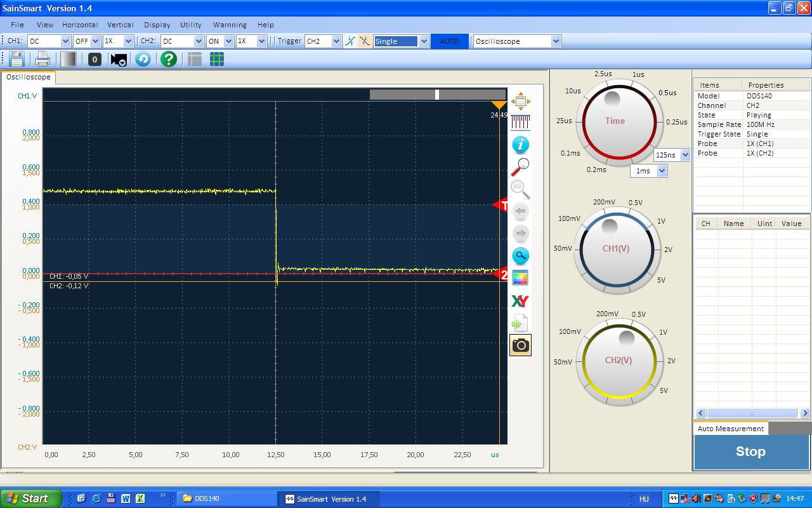Click the blue round search icon
This screenshot has height=508, width=812.
[x=520, y=255]
